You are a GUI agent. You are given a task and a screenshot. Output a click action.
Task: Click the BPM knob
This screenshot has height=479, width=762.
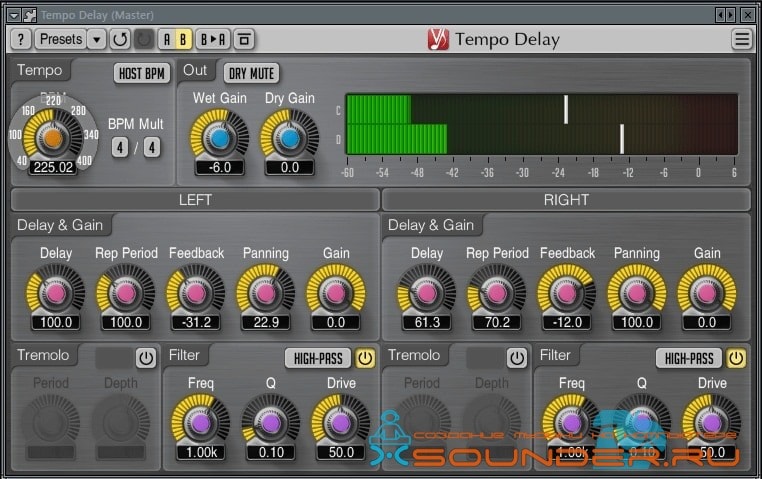53,138
